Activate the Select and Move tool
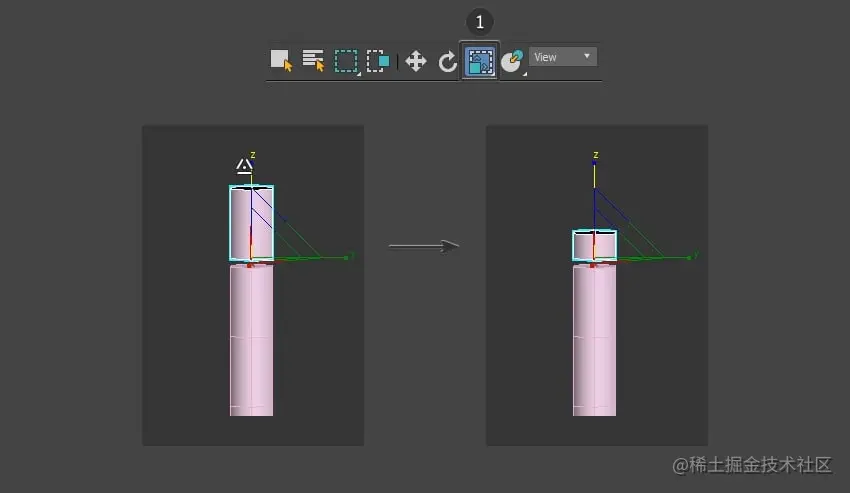Viewport: 850px width, 493px height. (x=416, y=61)
